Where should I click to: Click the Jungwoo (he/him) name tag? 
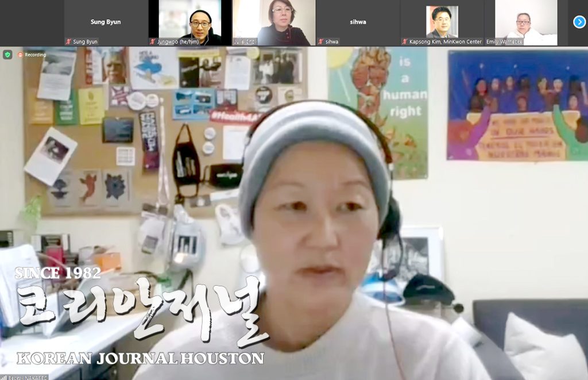(178, 42)
